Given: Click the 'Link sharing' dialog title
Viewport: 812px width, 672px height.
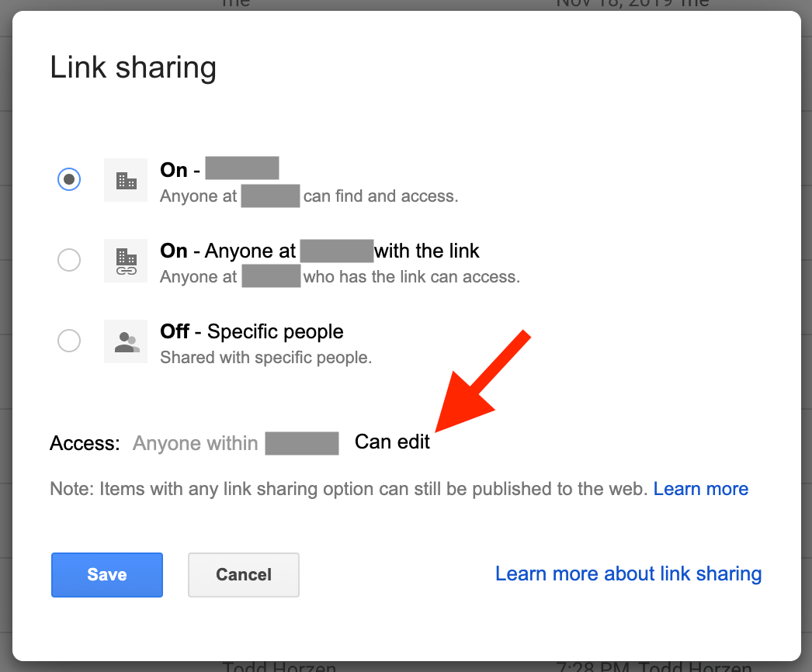Looking at the screenshot, I should tap(133, 68).
